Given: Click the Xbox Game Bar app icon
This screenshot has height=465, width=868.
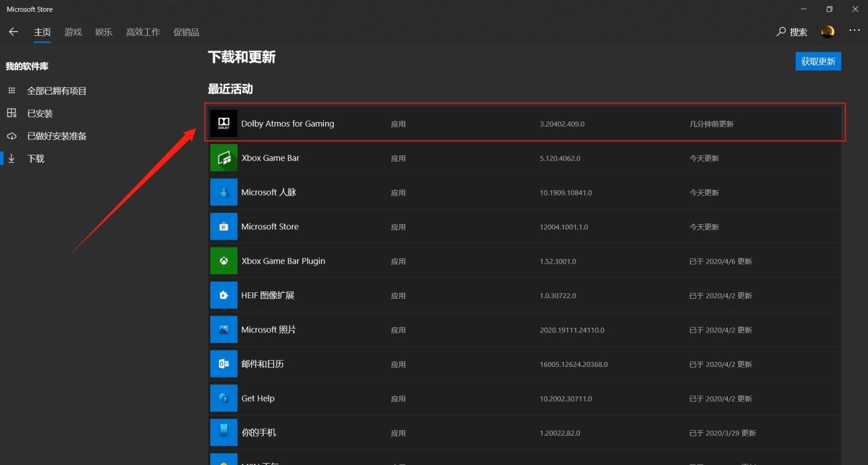Looking at the screenshot, I should point(224,158).
